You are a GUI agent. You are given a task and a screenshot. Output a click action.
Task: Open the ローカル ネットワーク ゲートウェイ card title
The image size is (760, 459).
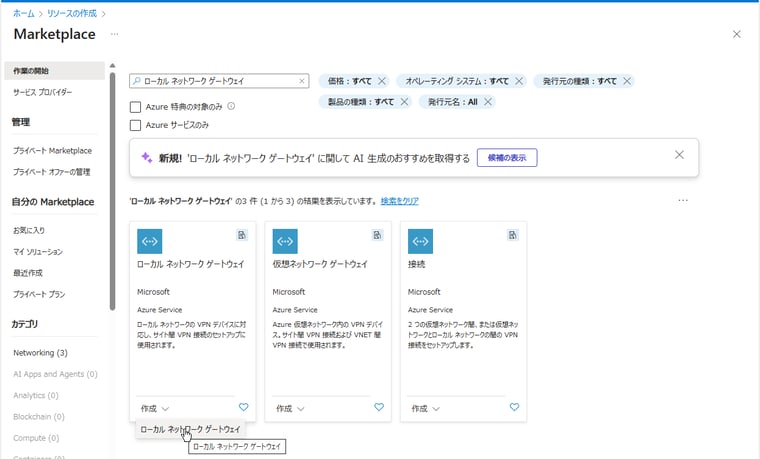[190, 264]
